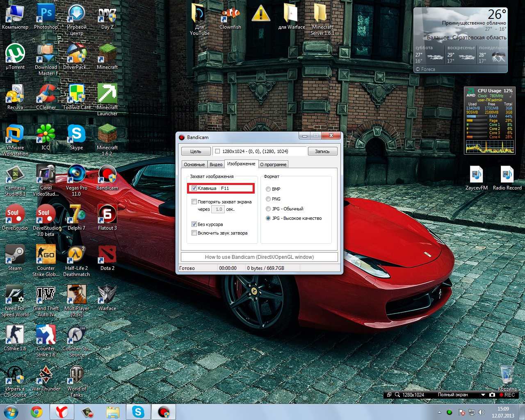Click the magnifier icon in Bandicam capture bar

click(397, 395)
